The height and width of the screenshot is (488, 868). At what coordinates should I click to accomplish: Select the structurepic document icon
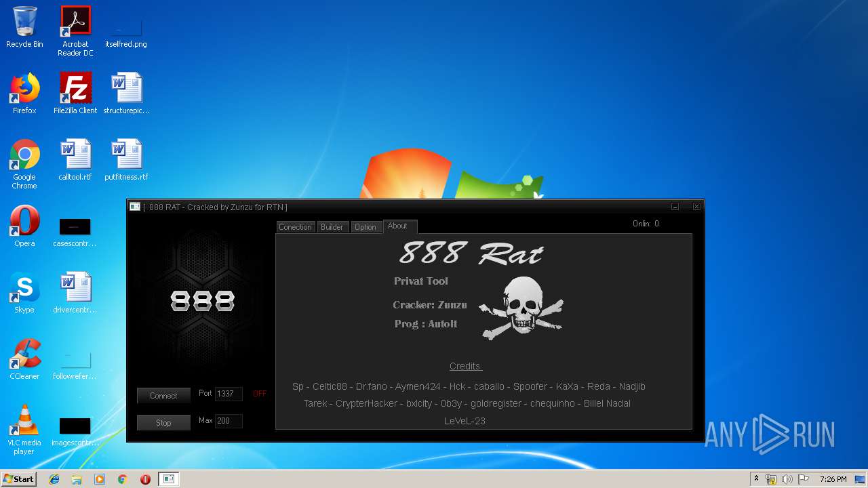pos(126,94)
